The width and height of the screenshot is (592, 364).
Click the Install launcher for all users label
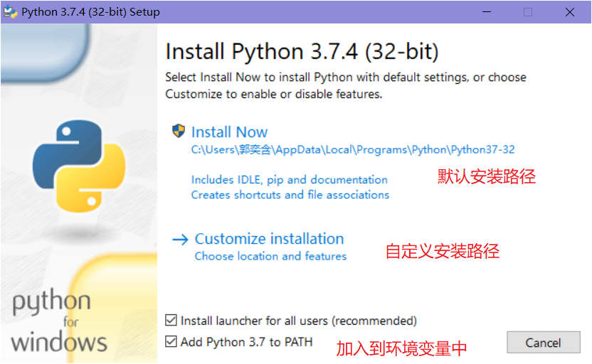click(299, 321)
